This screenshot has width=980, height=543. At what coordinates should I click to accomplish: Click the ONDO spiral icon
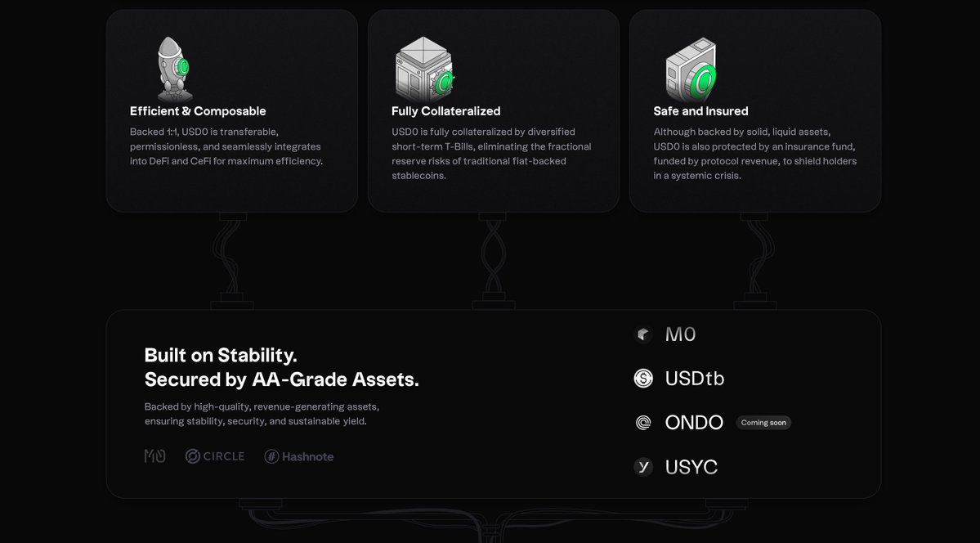click(x=643, y=423)
